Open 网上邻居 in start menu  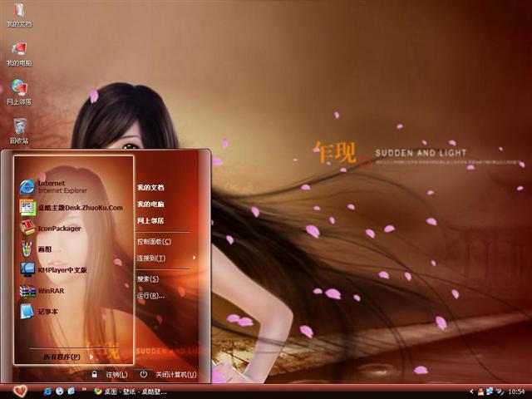[150, 220]
